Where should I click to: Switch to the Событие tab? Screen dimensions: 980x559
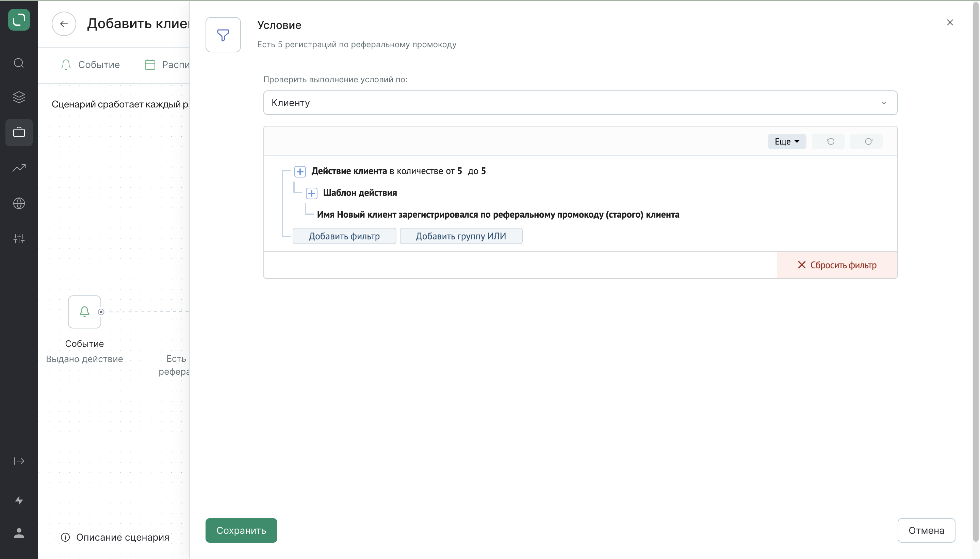[90, 65]
